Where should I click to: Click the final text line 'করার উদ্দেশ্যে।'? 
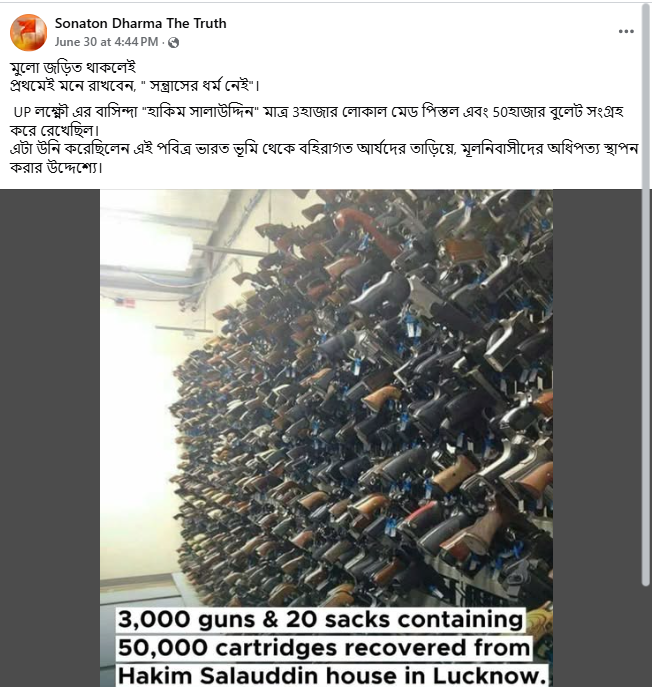(x=56, y=167)
